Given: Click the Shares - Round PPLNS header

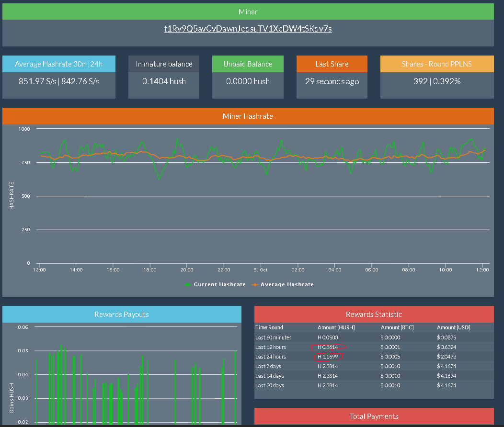Looking at the screenshot, I should pyautogui.click(x=437, y=64).
